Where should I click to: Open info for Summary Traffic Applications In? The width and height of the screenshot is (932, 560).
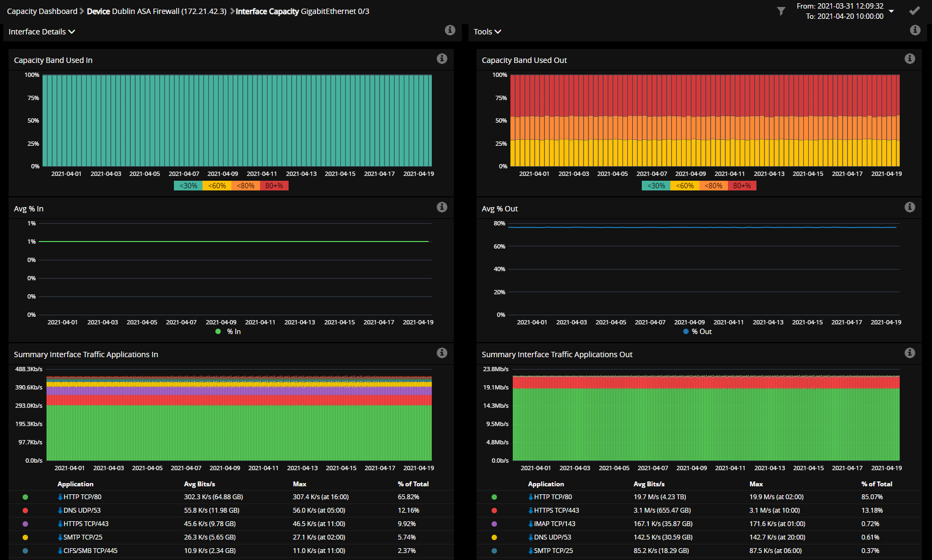tap(442, 353)
